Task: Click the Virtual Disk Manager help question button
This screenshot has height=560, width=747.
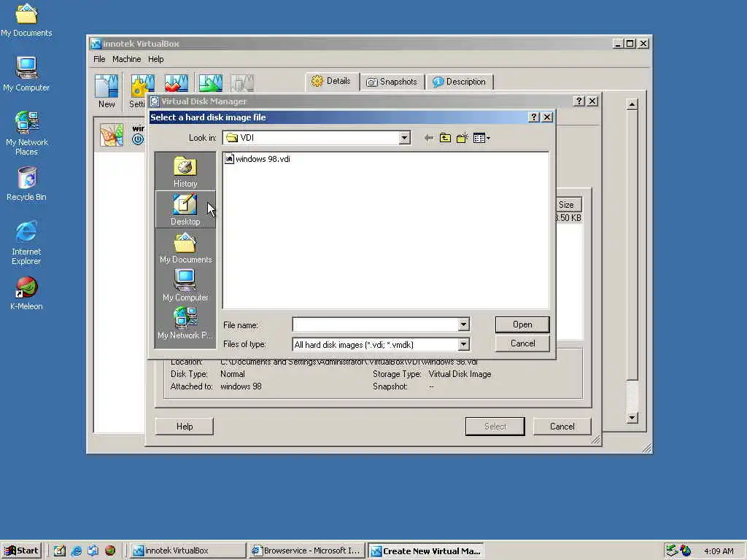Action: point(578,101)
